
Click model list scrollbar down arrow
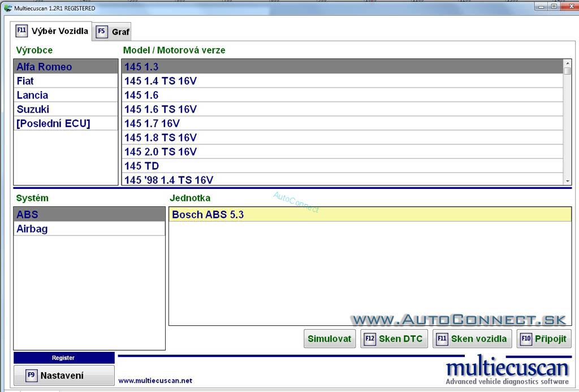click(568, 181)
